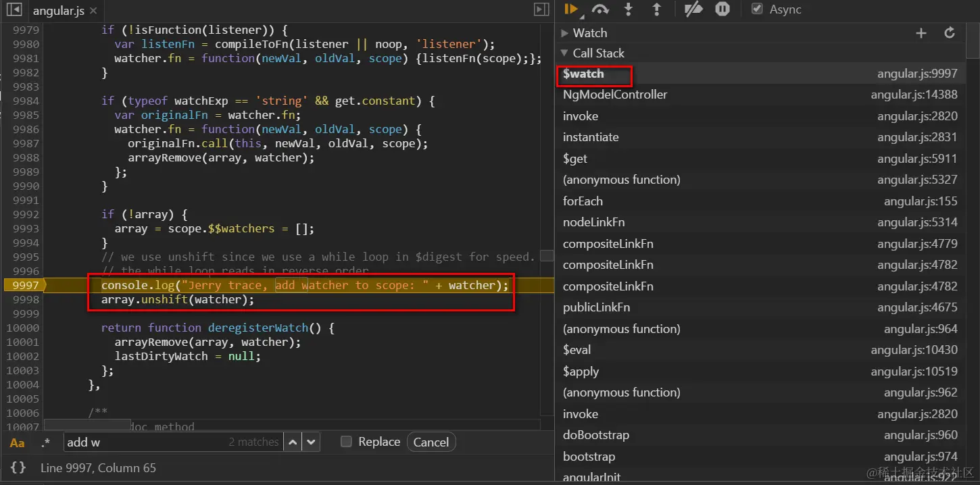Toggle the debugger sidebar pane icon

[541, 9]
